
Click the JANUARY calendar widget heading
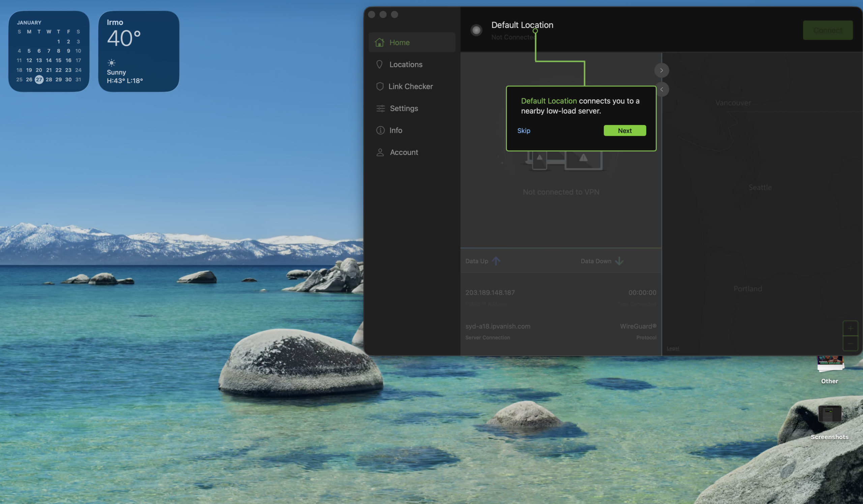coord(29,23)
